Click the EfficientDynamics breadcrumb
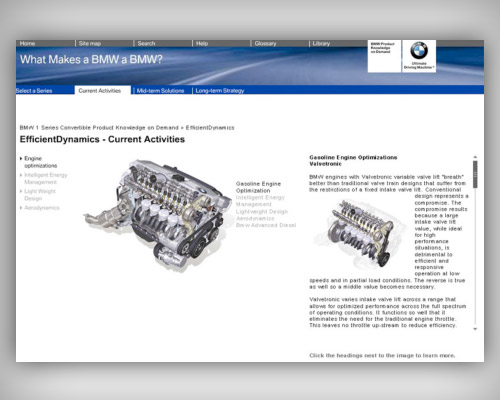Screen dimensions: 500x400 click(x=210, y=128)
